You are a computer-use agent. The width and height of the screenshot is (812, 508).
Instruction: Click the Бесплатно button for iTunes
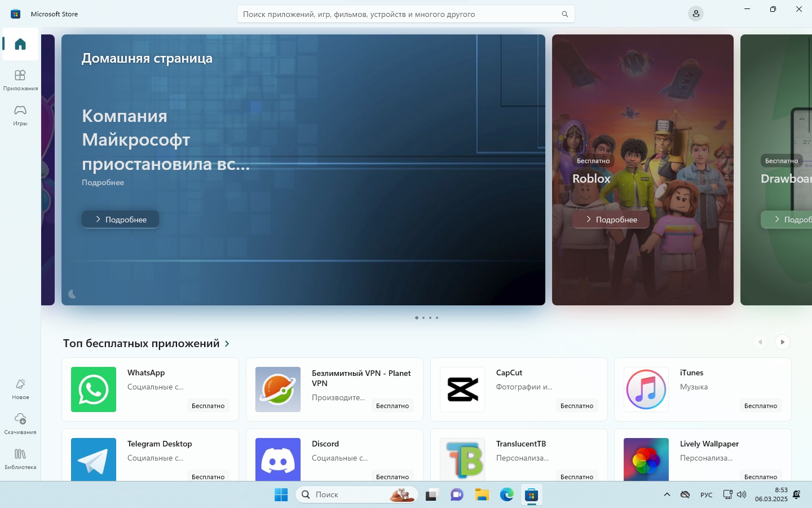click(761, 406)
